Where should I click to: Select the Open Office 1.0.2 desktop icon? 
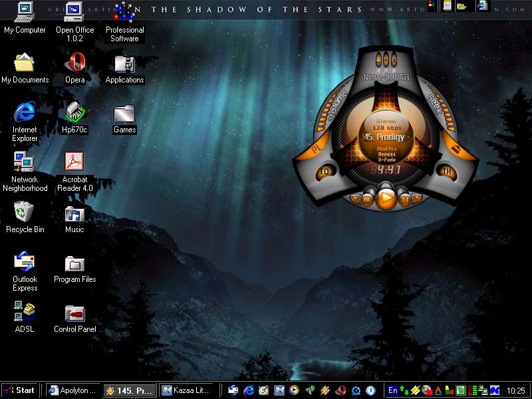point(74,12)
